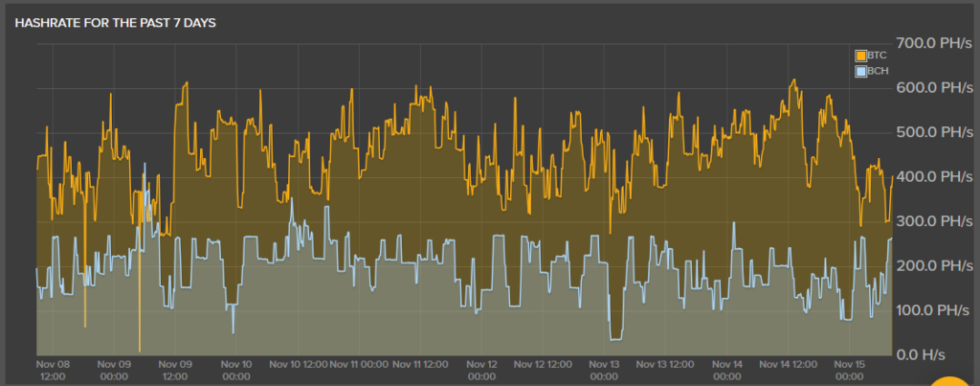Click the 'Nov 13 00:00' x-axis marker

coord(605,370)
